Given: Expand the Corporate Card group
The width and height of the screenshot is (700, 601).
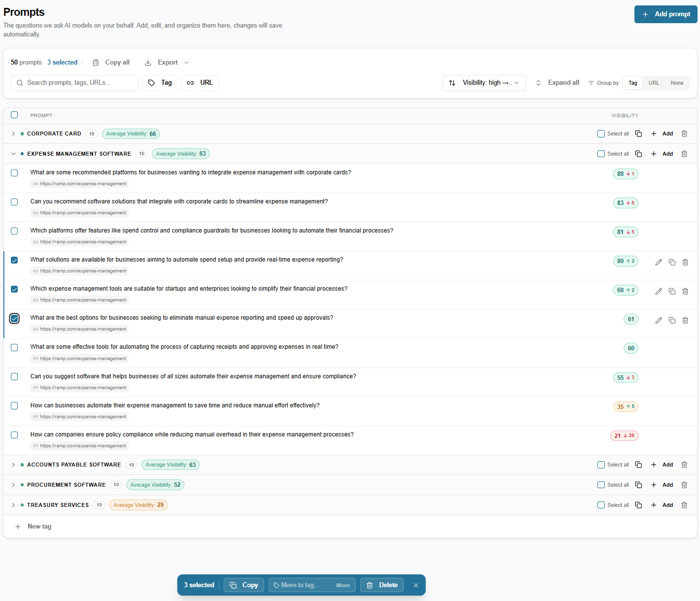Looking at the screenshot, I should coord(13,134).
